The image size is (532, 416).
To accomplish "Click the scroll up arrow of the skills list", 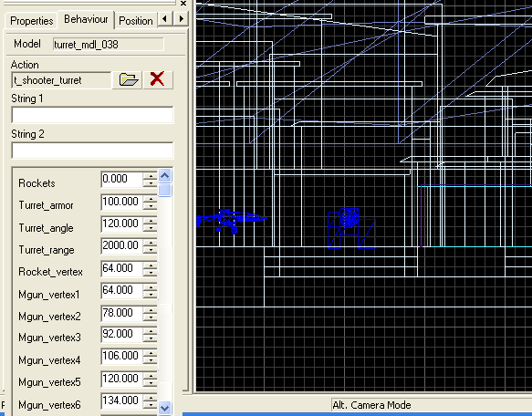I will pos(165,176).
